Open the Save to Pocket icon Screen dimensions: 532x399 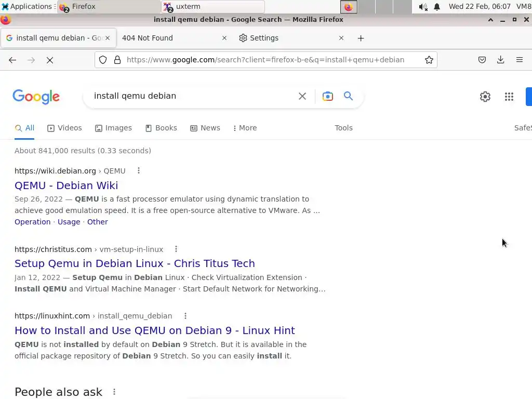(482, 60)
